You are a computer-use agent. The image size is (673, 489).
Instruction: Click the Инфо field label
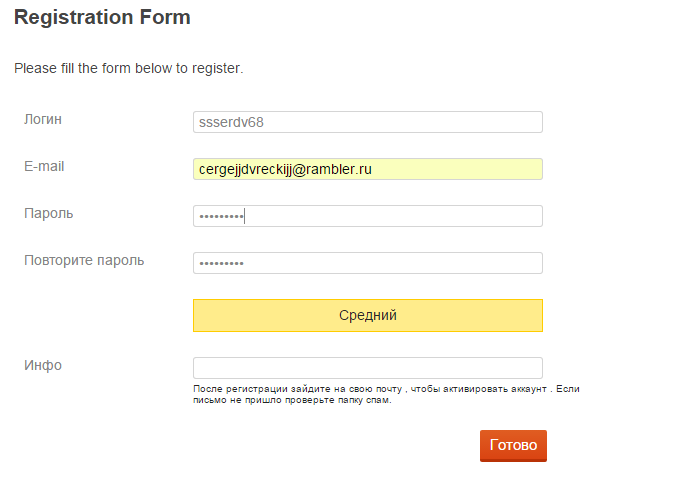(43, 365)
